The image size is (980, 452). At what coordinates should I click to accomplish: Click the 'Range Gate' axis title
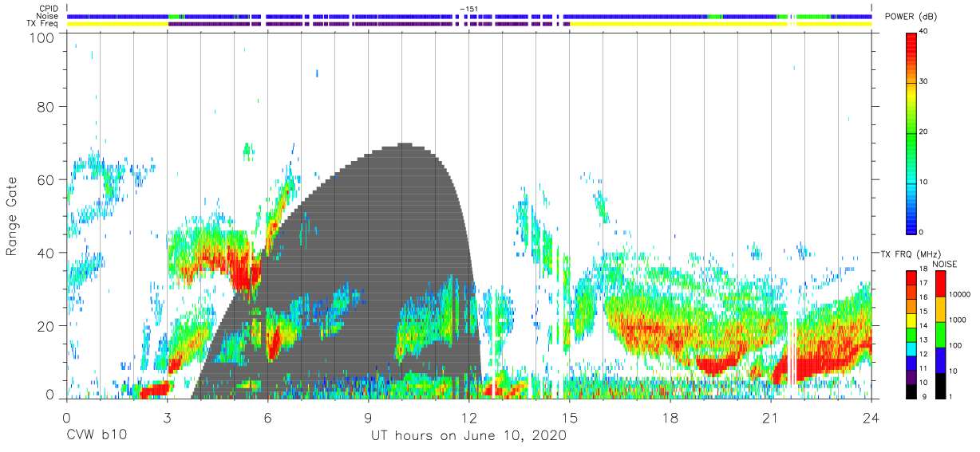(12, 217)
